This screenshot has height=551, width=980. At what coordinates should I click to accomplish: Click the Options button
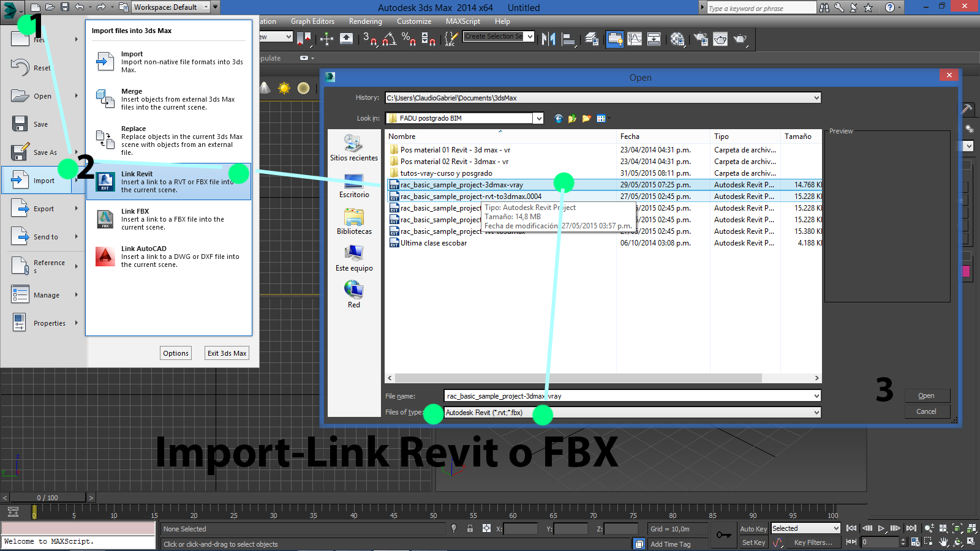coord(176,353)
